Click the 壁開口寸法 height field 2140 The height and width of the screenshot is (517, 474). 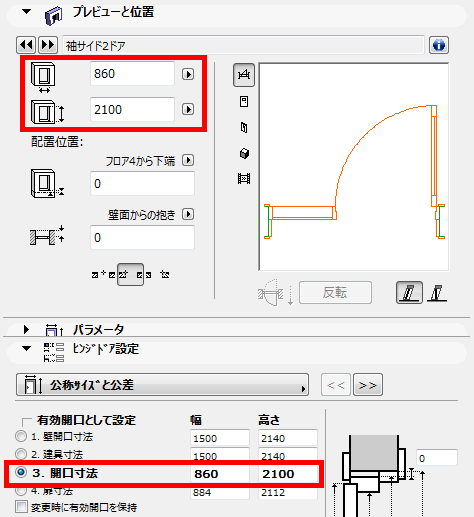tap(288, 438)
